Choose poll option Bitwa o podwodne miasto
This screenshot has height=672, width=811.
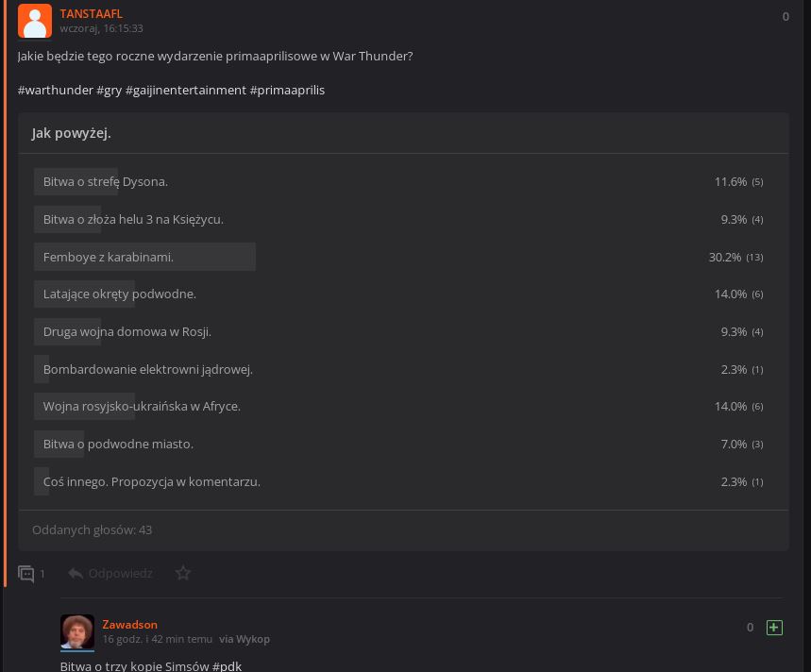pos(398,444)
